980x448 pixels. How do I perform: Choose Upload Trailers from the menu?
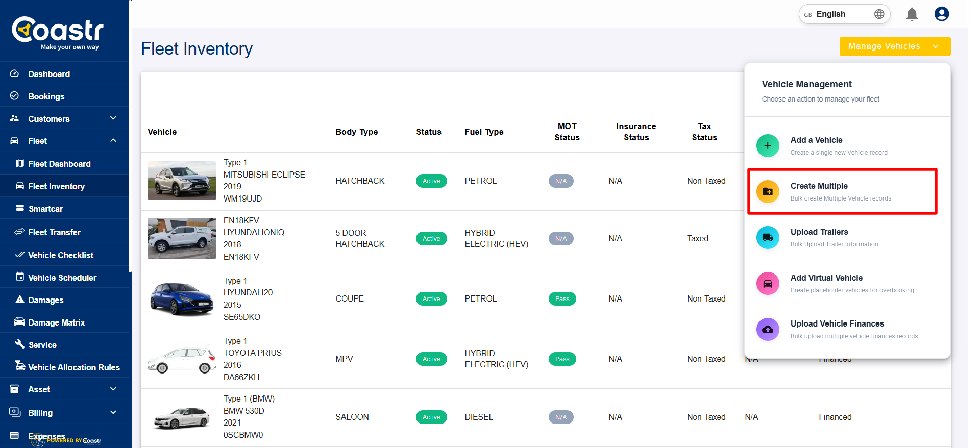click(847, 238)
